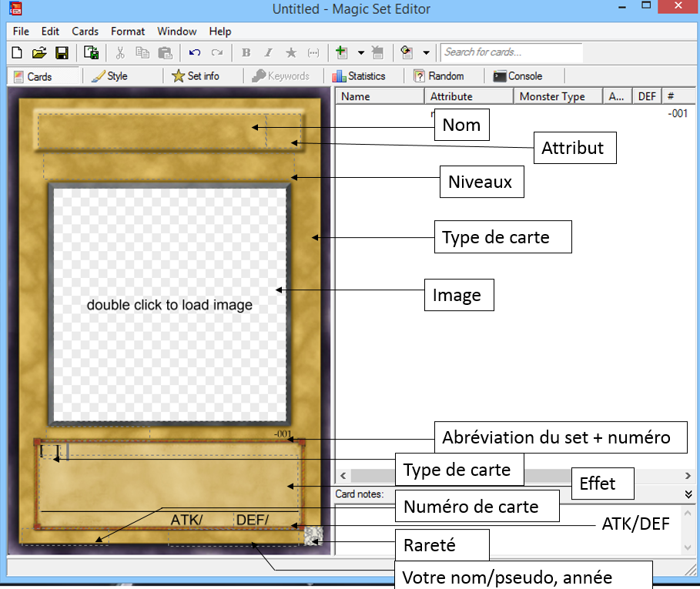Close the Magic Set Editor window
700x589 pixels.
pyautogui.click(x=678, y=6)
